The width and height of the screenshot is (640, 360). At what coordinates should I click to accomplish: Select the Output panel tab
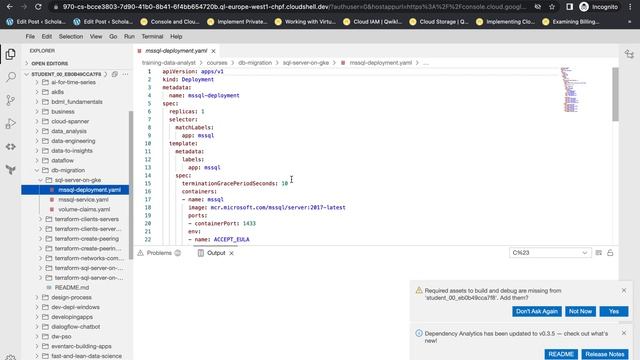[216, 253]
